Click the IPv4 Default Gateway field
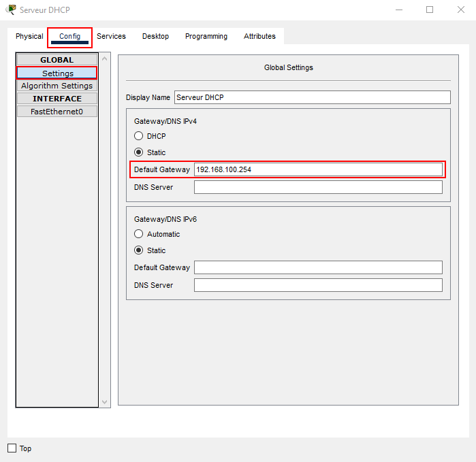 tap(318, 169)
